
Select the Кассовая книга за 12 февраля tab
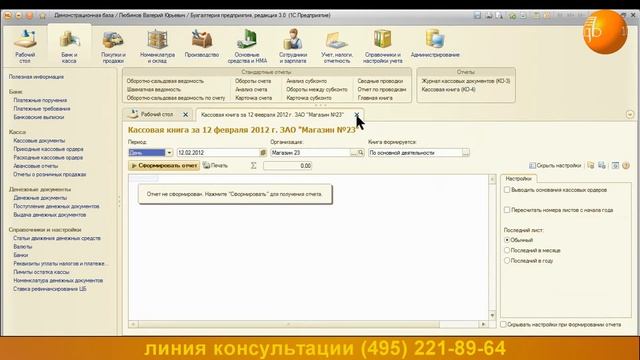point(273,115)
